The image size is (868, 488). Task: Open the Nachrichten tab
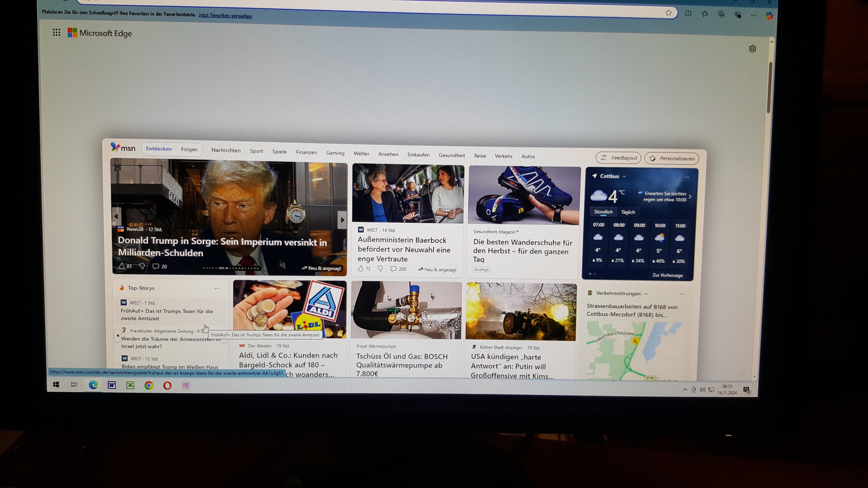(x=226, y=150)
